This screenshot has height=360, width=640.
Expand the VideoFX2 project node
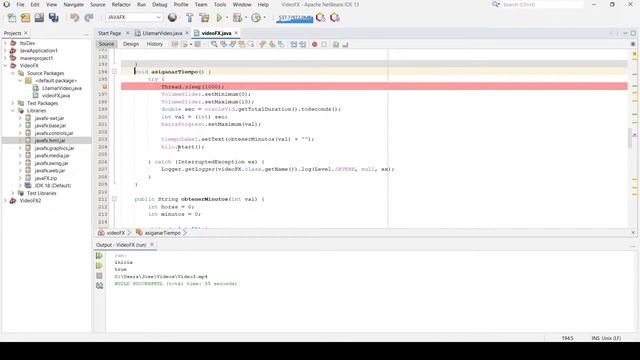[5, 200]
